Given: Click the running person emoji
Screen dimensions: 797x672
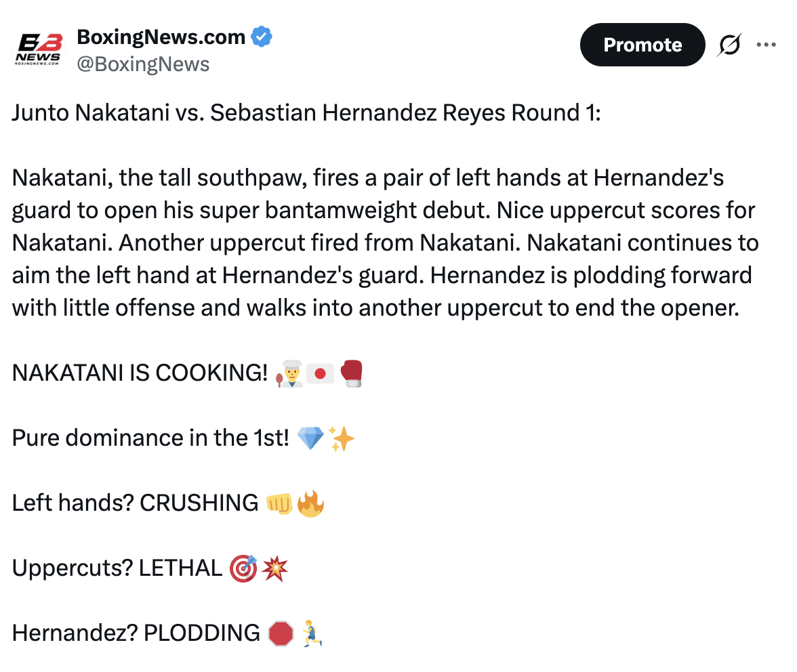Looking at the screenshot, I should (311, 633).
